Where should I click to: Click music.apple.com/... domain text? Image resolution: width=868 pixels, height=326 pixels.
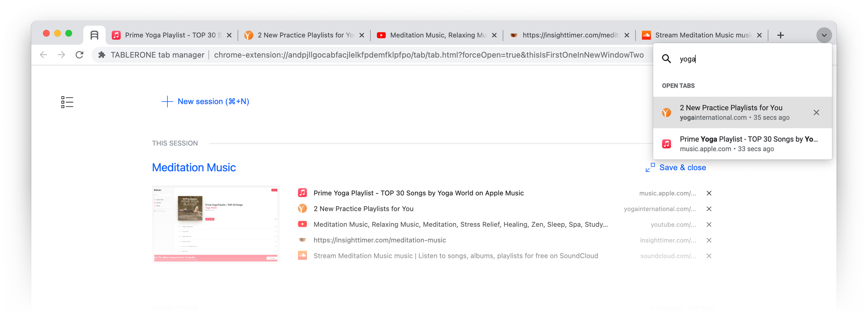pos(667,193)
